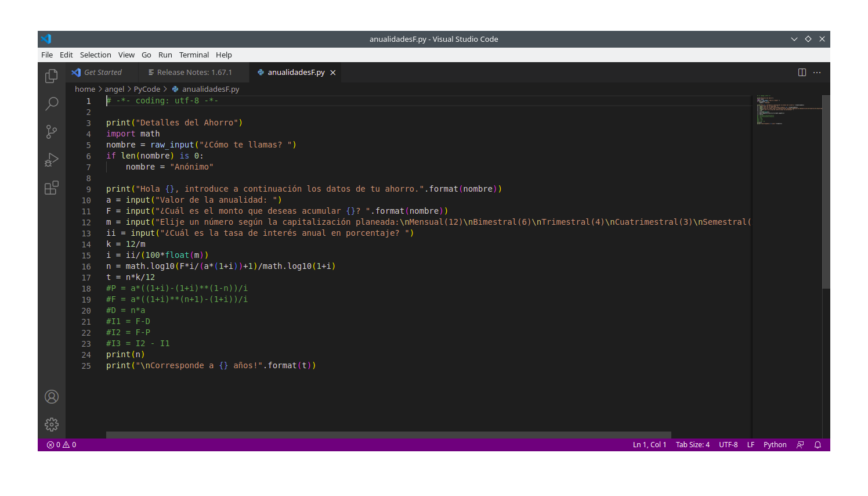Click the 'k = 12/m' code line

pos(126,245)
